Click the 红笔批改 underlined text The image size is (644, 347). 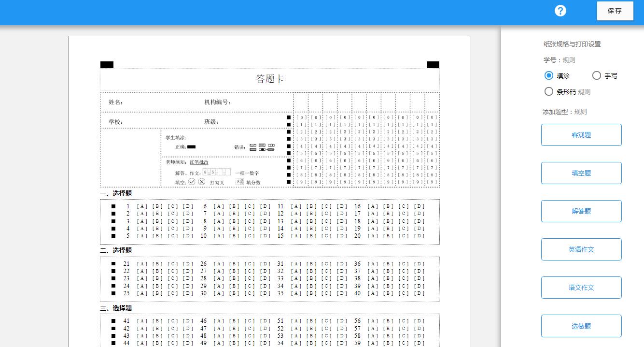pos(199,162)
